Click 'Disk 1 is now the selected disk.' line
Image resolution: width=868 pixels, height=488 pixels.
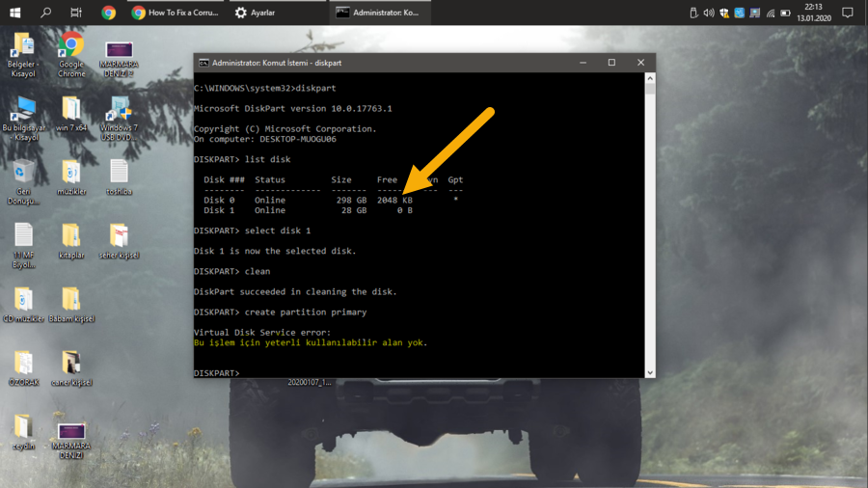click(275, 251)
